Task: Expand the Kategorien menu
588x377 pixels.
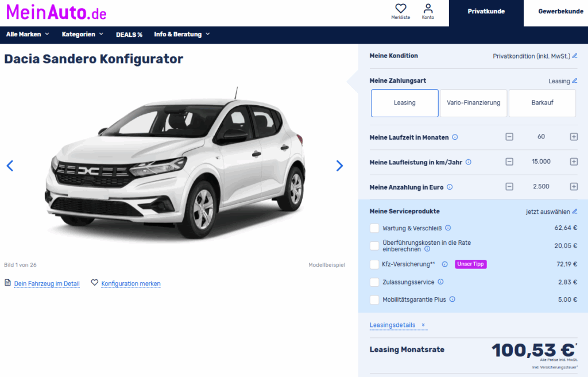Action: click(83, 34)
